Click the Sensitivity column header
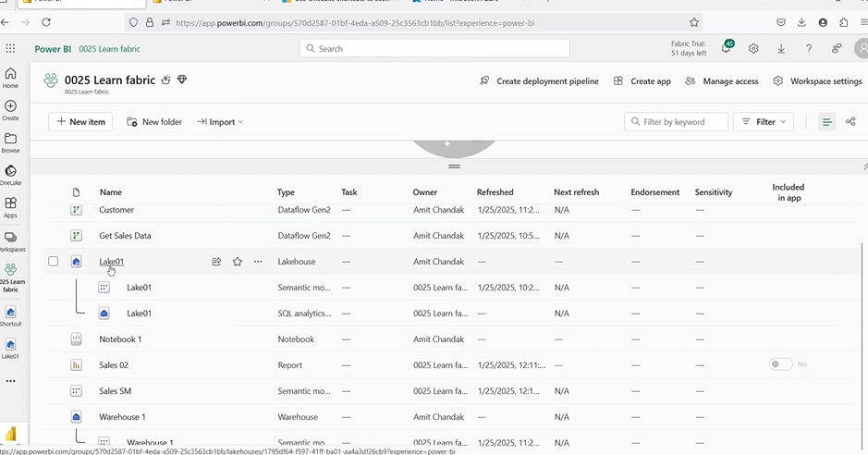 [x=714, y=192]
